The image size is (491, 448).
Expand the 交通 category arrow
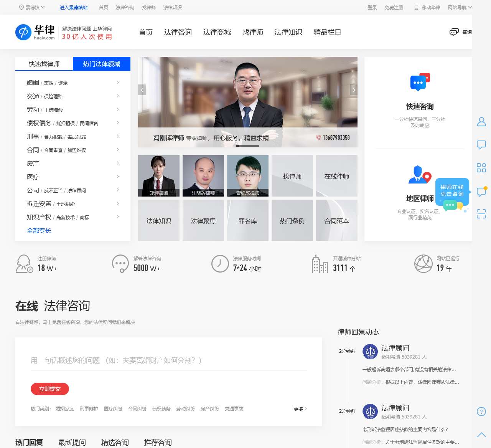click(118, 96)
